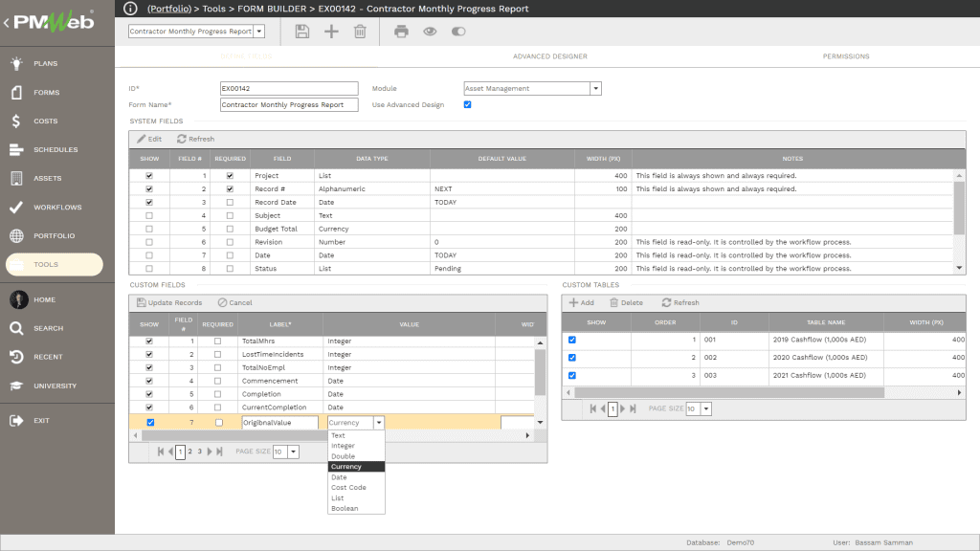
Task: Uncheck Show for 2019 Cashflow table
Action: click(x=572, y=340)
